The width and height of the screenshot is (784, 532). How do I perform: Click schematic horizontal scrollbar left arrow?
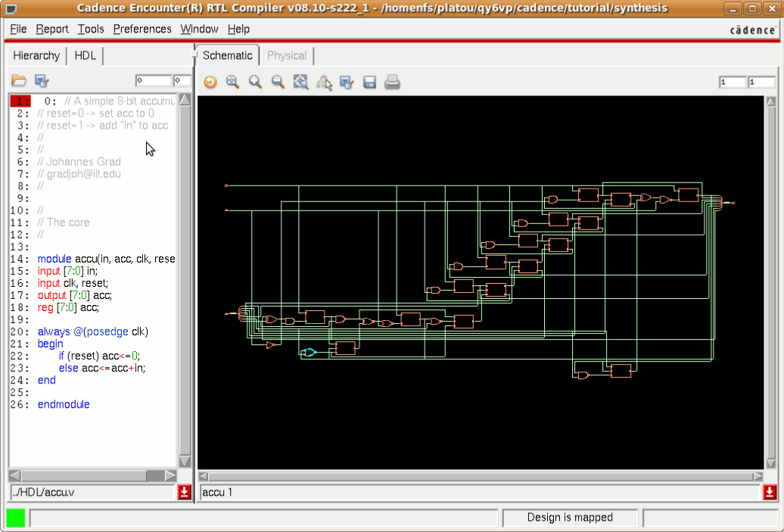point(203,476)
